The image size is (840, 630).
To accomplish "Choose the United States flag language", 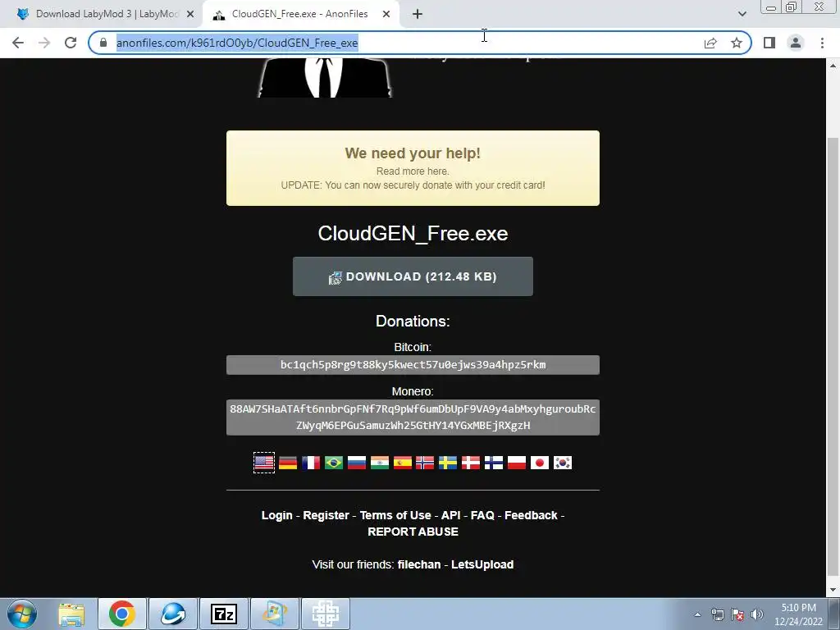I will (264, 463).
